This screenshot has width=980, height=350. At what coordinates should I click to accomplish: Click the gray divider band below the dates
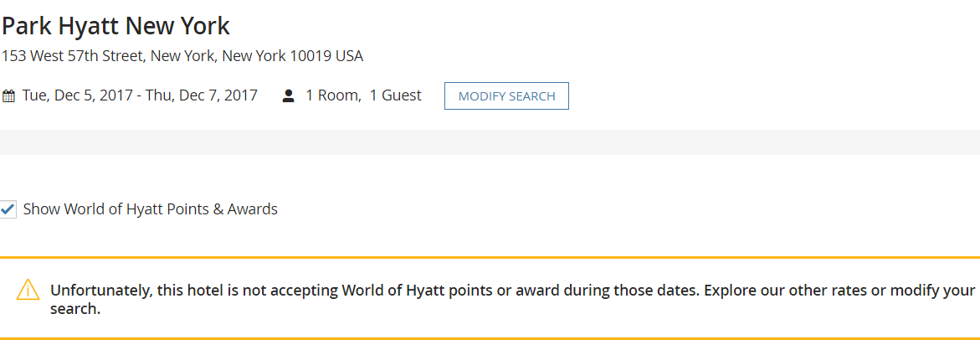490,142
